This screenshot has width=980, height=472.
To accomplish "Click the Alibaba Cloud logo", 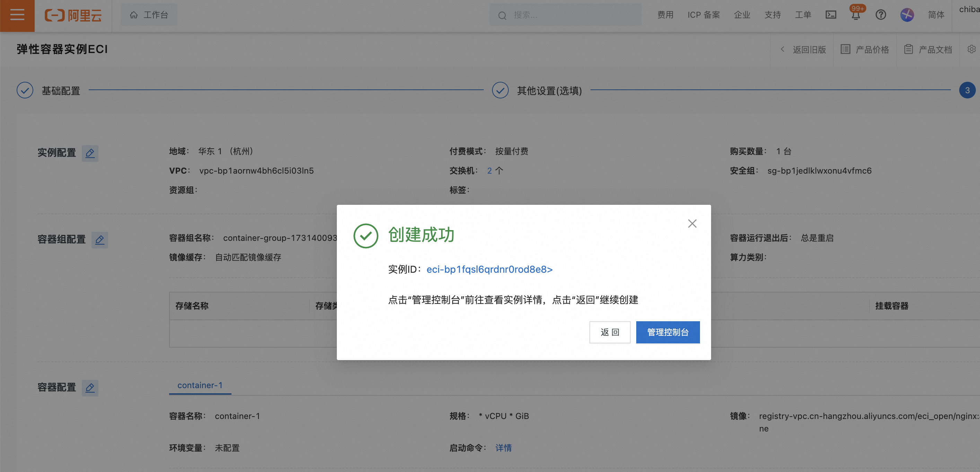I will (73, 16).
